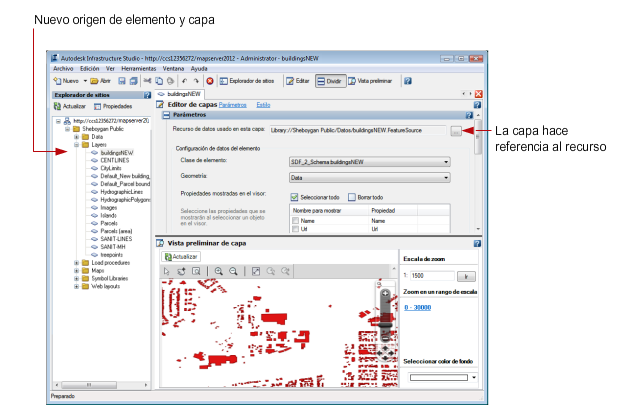Open the Edición menu
633x405 pixels.
(89, 69)
